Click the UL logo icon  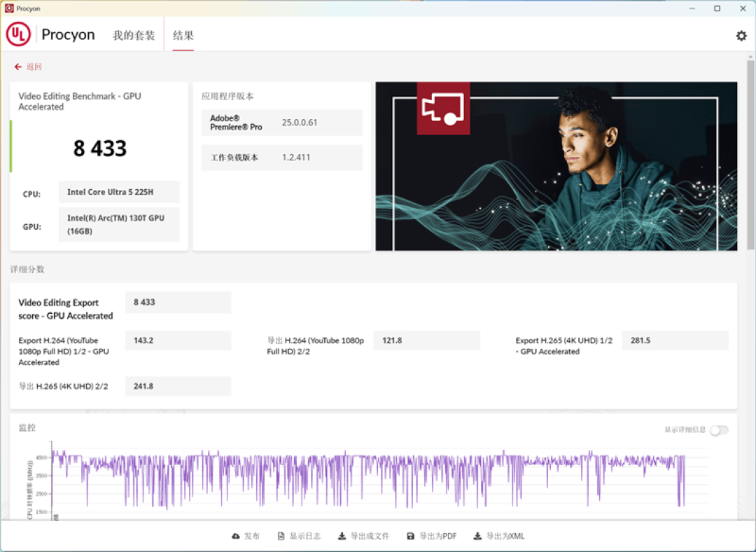coord(18,34)
